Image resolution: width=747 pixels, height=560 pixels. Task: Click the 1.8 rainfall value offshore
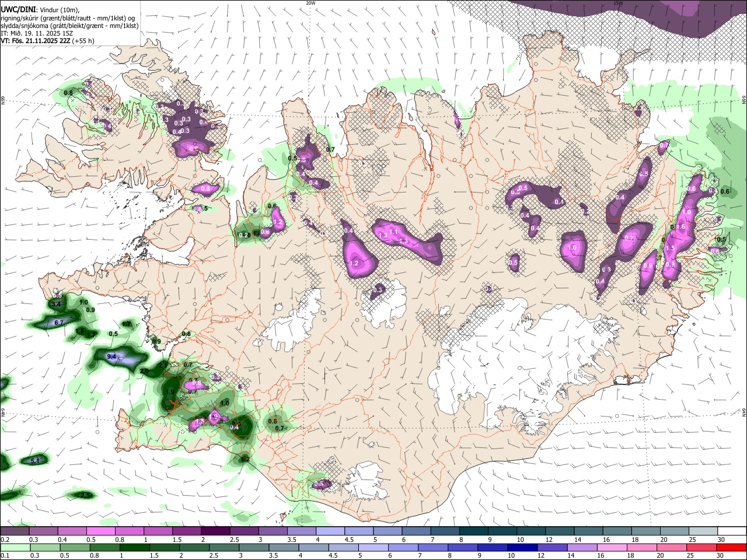(80, 331)
